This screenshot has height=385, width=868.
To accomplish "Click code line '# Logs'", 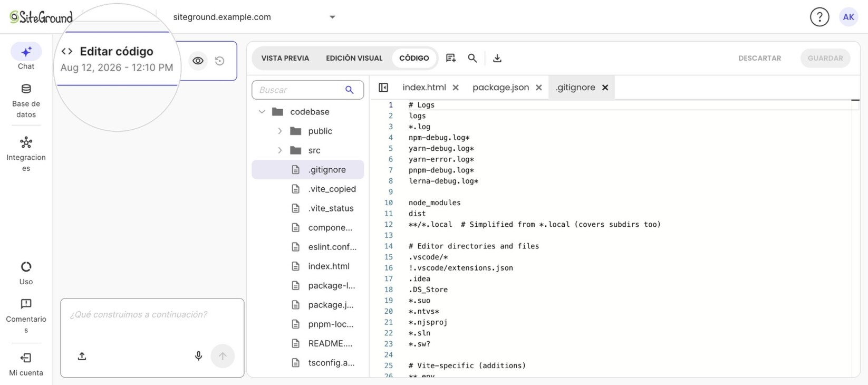I will click(x=421, y=105).
